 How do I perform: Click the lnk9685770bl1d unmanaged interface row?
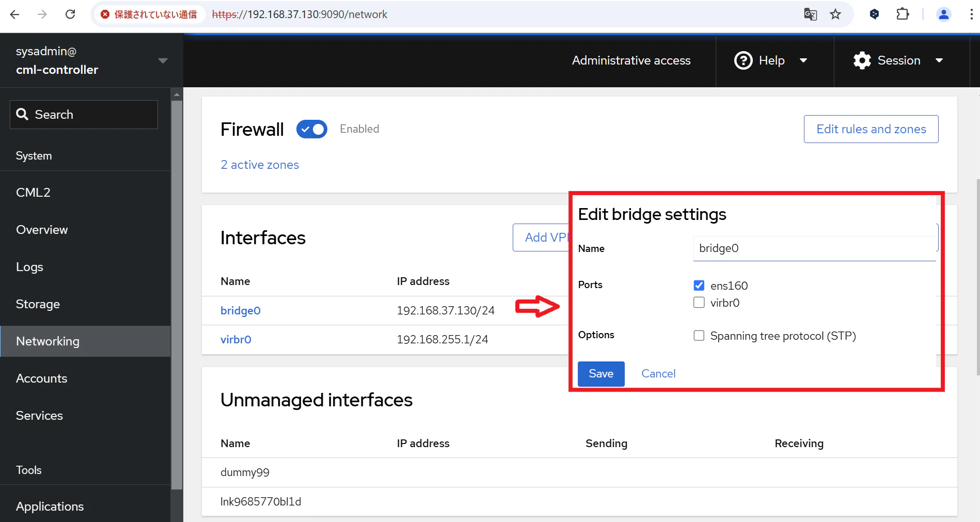point(579,501)
